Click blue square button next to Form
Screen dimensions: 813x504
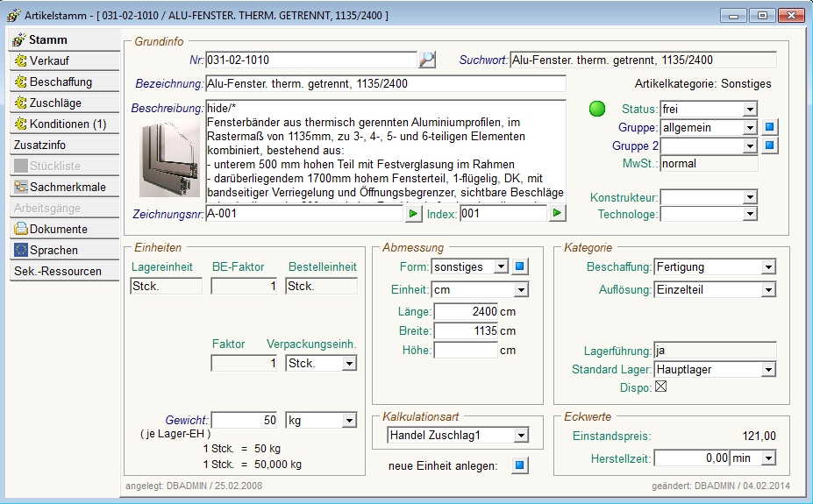[x=520, y=266]
